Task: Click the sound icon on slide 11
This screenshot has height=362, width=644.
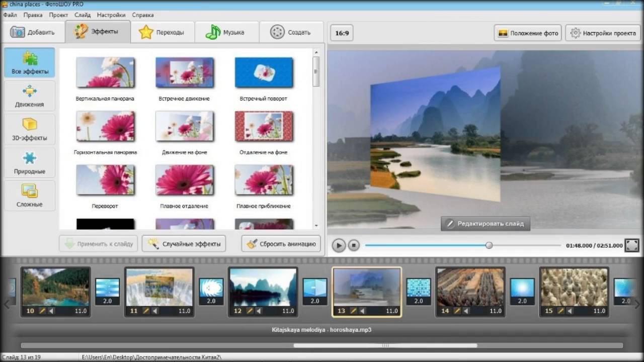Action: tap(154, 311)
